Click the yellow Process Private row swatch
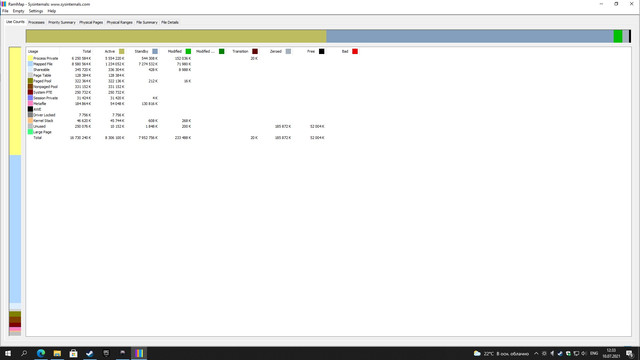The width and height of the screenshot is (640, 360). click(30, 58)
